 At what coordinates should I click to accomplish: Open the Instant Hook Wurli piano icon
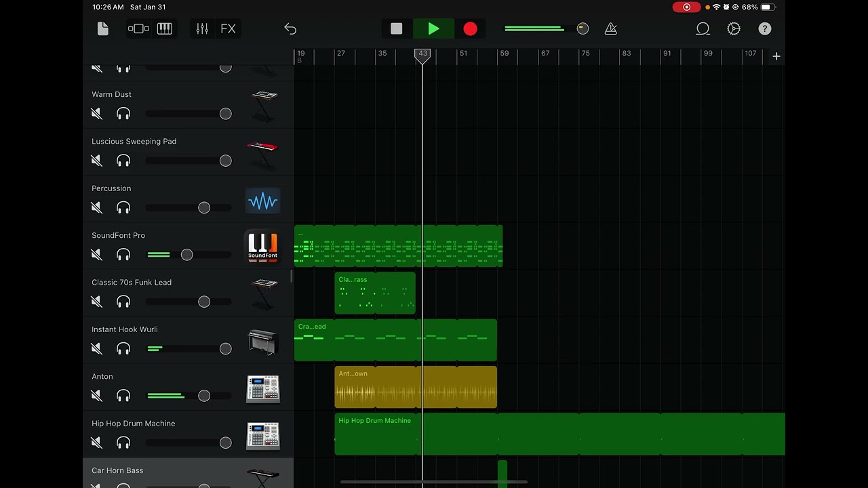click(263, 342)
